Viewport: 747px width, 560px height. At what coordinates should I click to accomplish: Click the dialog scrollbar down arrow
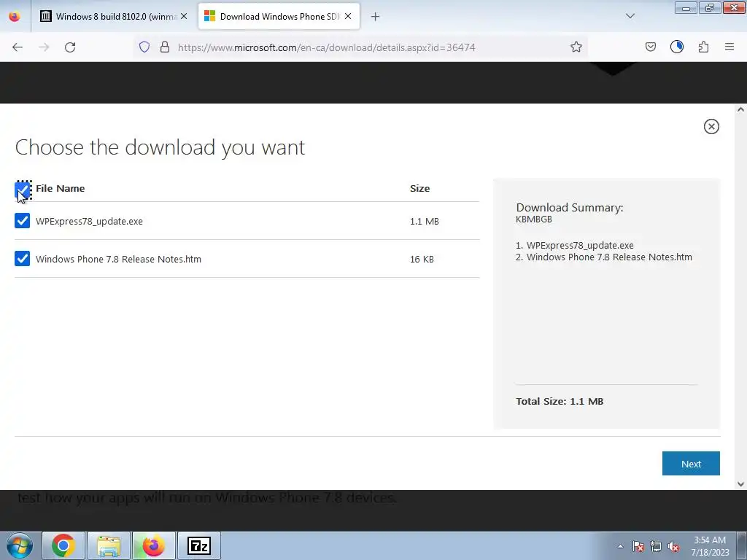coord(741,484)
